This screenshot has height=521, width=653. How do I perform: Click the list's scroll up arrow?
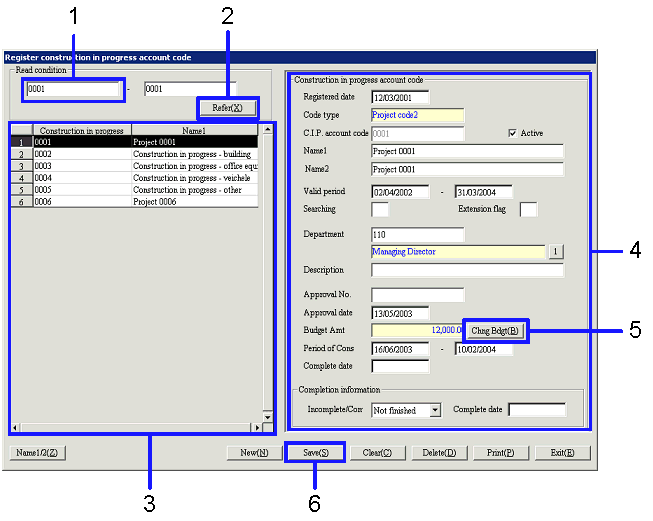267,130
